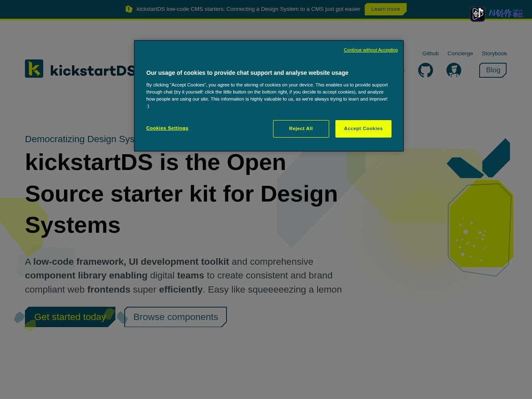Click the Concierge text label

(460, 54)
